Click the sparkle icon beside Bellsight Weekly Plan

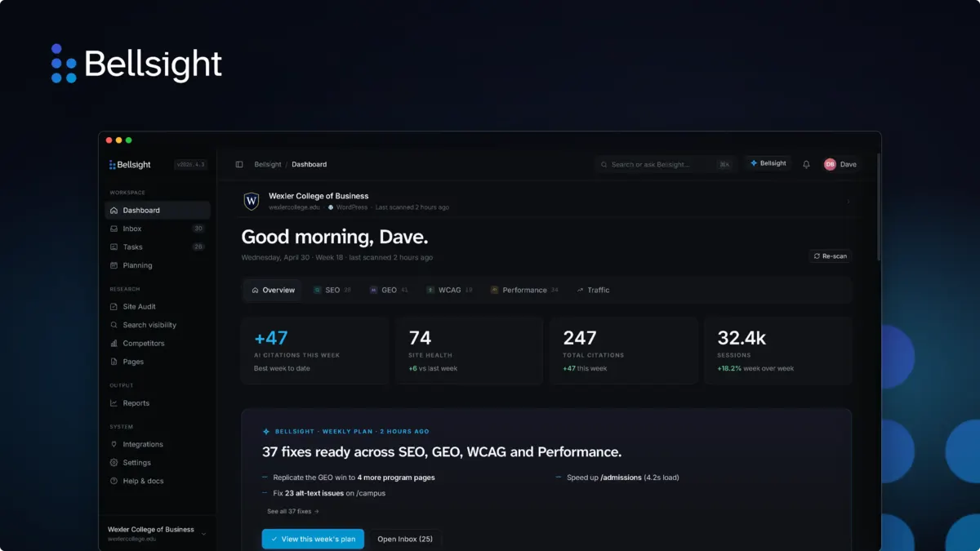[x=266, y=431]
